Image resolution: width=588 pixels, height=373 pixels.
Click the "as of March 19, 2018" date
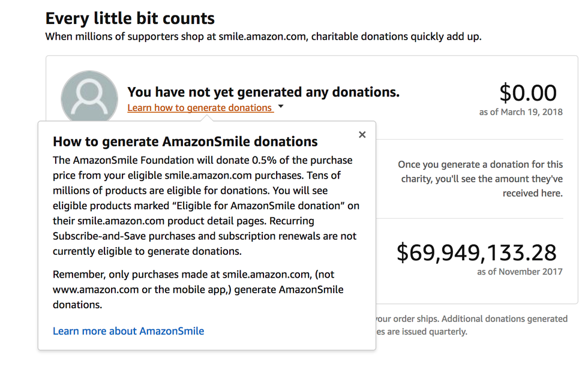[x=521, y=112]
